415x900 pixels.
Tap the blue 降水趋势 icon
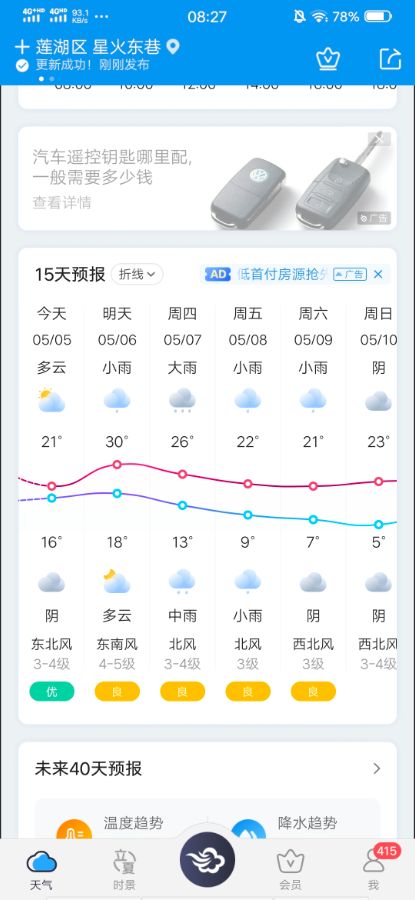tap(249, 829)
